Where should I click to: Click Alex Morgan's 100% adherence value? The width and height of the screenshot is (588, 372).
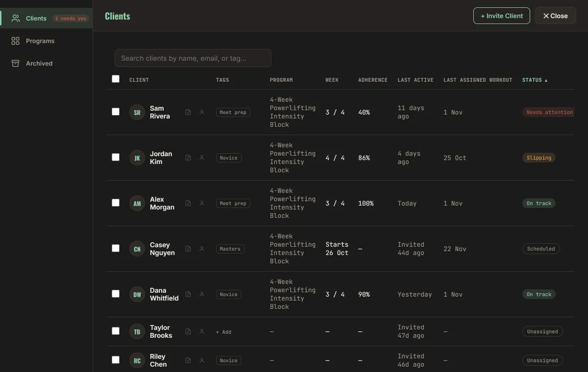click(366, 203)
